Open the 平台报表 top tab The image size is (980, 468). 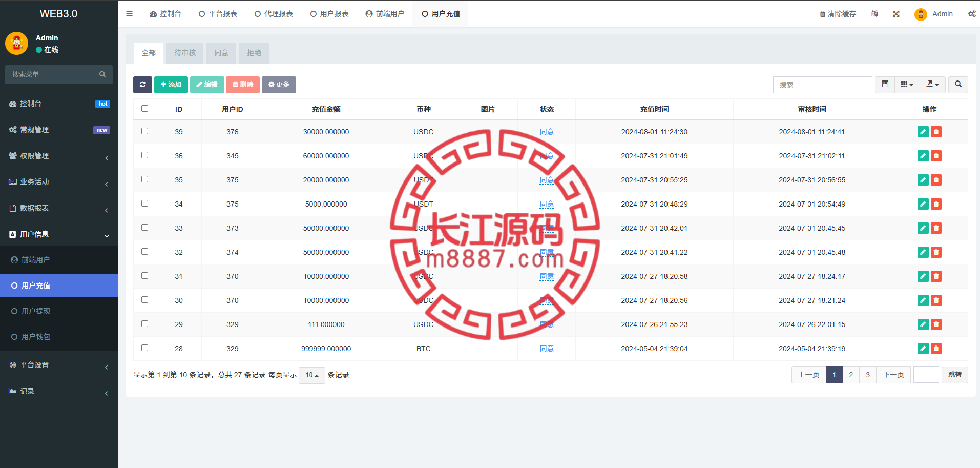point(218,14)
